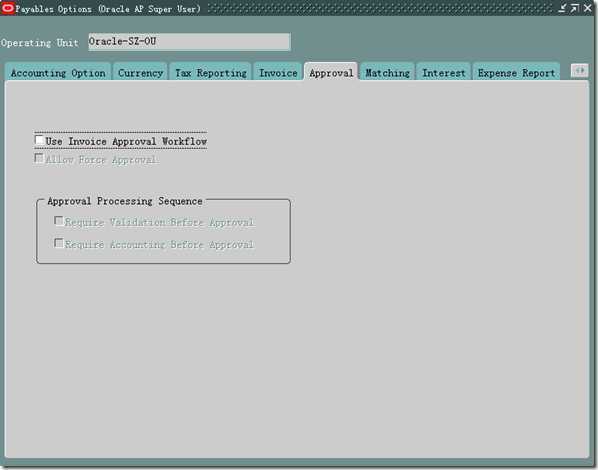Open the Tax Reporting tab

(211, 72)
